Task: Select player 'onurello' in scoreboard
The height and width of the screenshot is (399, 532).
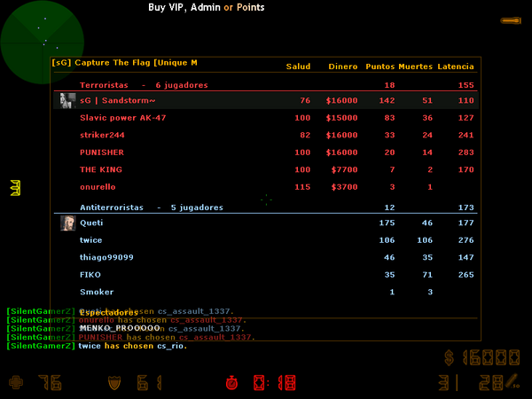Action: [x=98, y=187]
